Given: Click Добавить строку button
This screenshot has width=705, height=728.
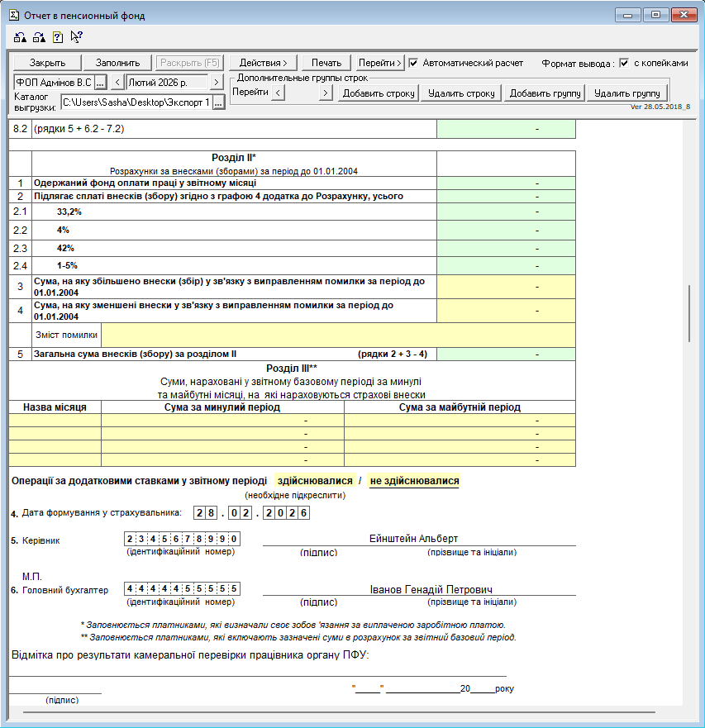Looking at the screenshot, I should (x=379, y=93).
